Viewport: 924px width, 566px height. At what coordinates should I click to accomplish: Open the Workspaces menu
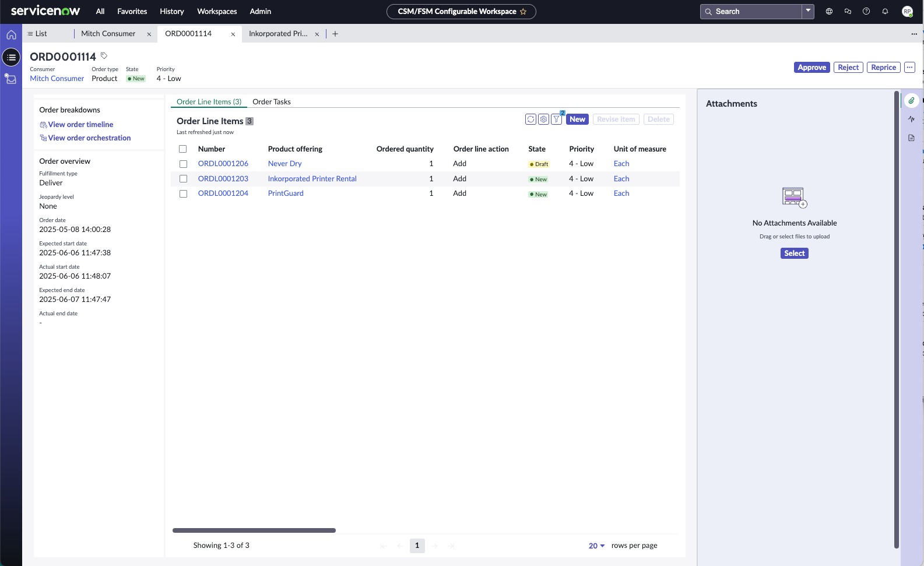pos(217,11)
